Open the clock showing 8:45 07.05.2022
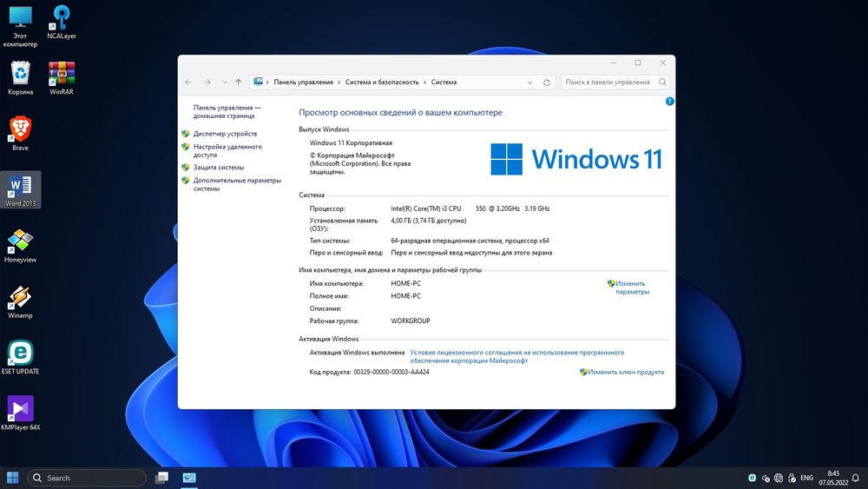Viewport: 868px width, 489px height. [x=833, y=478]
